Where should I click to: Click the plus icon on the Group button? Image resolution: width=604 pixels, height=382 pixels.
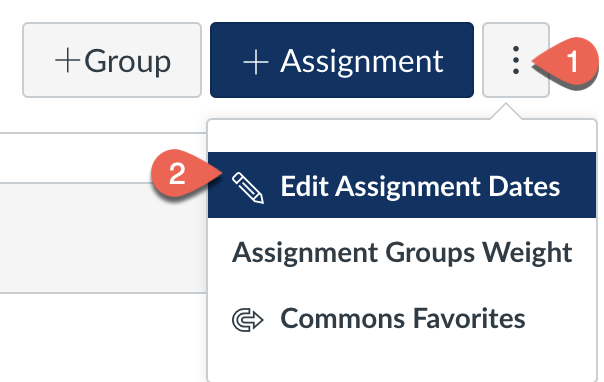tap(67, 60)
